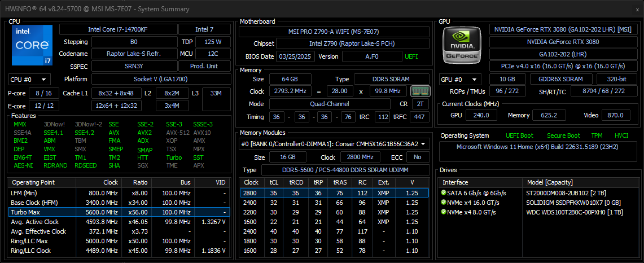Click green status icon beside NVMe x4 8.0 GT/s
This screenshot has width=644, height=263.
point(443,212)
